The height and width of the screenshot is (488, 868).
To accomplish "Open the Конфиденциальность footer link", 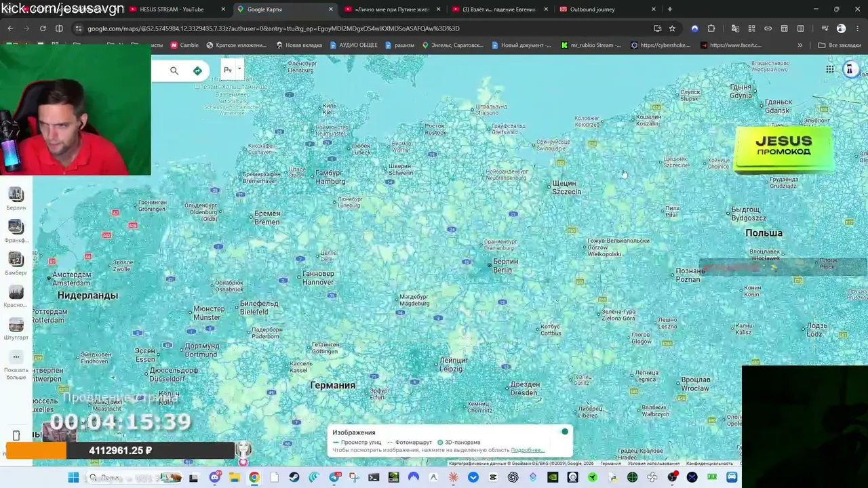I will pos(709,464).
